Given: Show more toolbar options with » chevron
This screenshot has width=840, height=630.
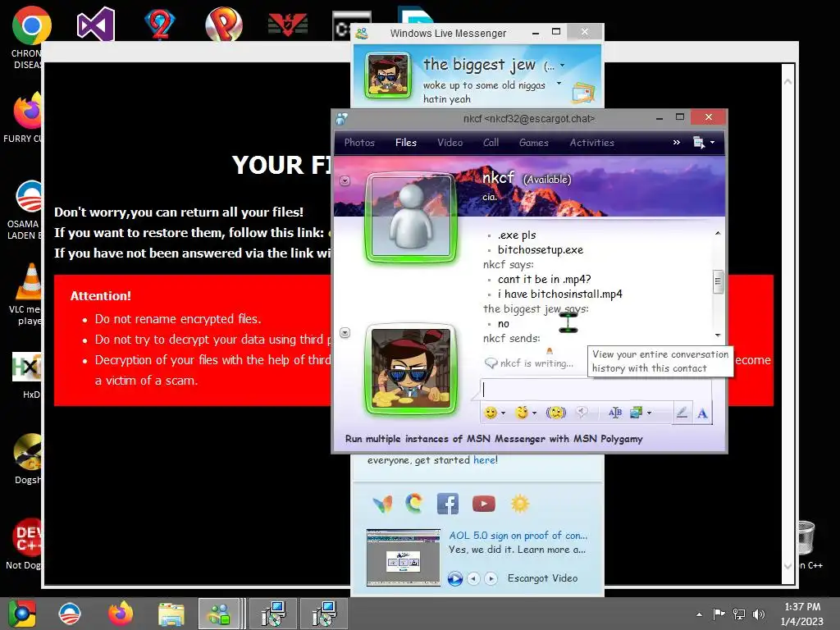Looking at the screenshot, I should [x=677, y=143].
